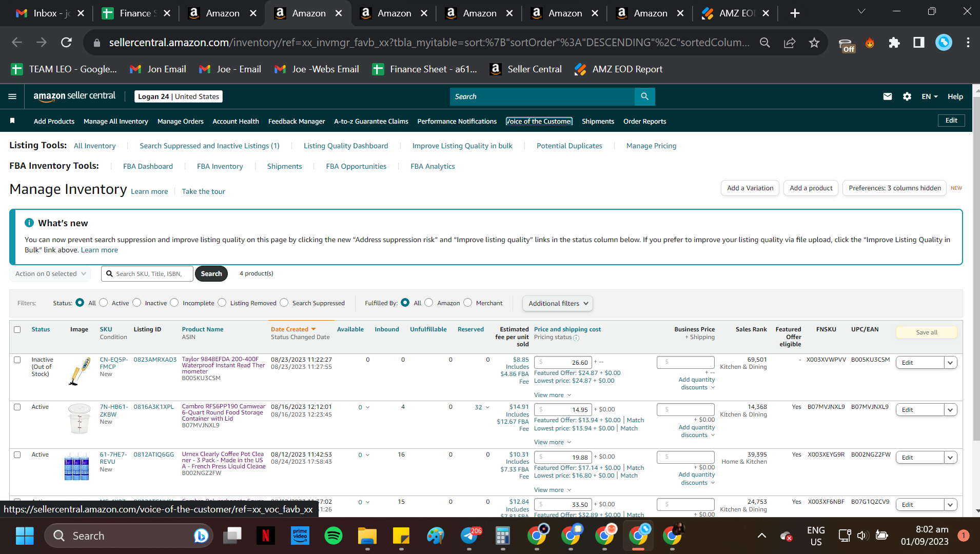980x554 pixels.
Task: Open the Chrome extensions puzzle icon
Action: point(894,43)
